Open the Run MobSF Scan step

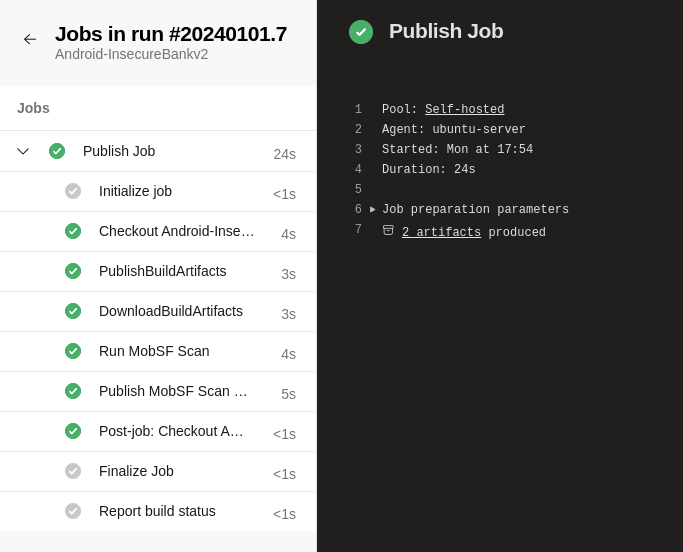[158, 352]
